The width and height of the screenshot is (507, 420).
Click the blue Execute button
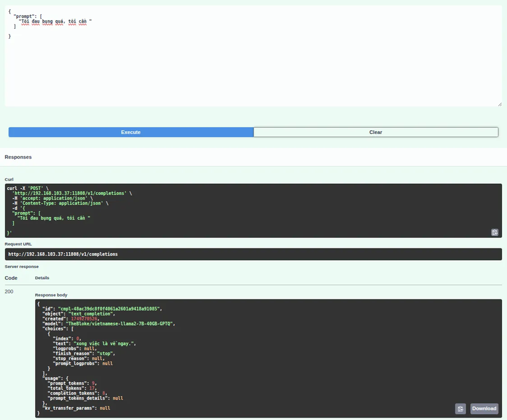pyautogui.click(x=131, y=132)
